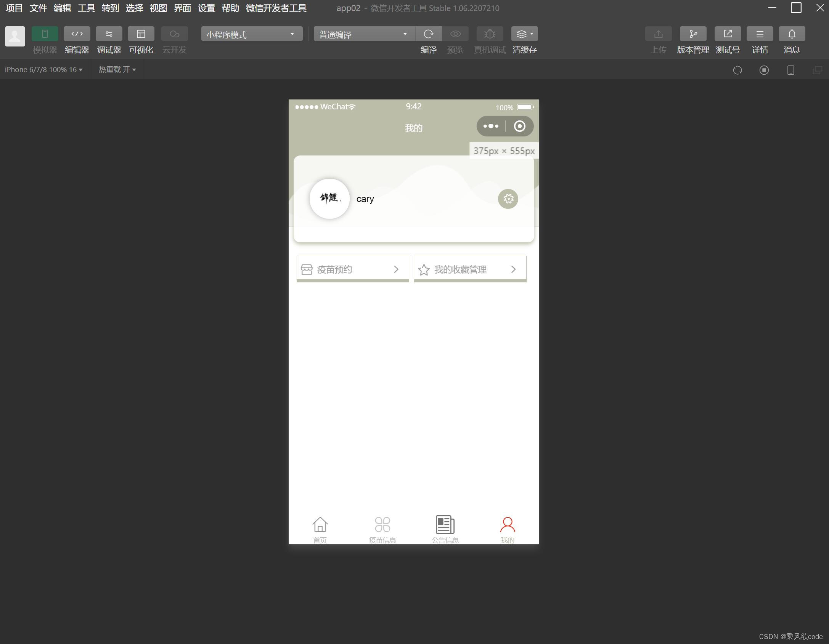Open the visualization layout icon
Screen dimensions: 829x644
pos(141,34)
